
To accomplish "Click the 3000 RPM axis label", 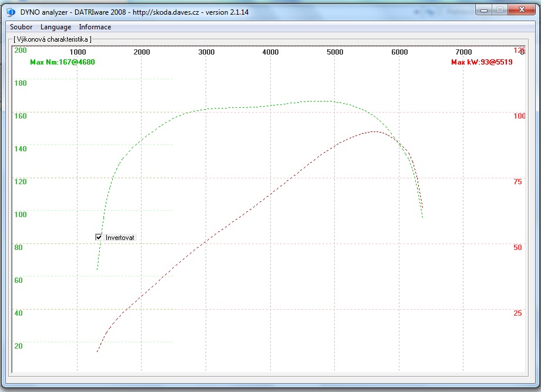I will [x=206, y=52].
